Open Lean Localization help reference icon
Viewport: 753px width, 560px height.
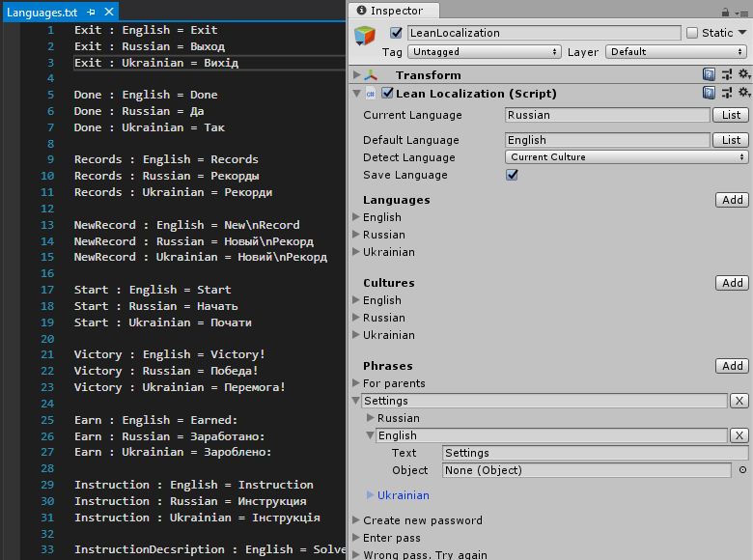(x=709, y=93)
